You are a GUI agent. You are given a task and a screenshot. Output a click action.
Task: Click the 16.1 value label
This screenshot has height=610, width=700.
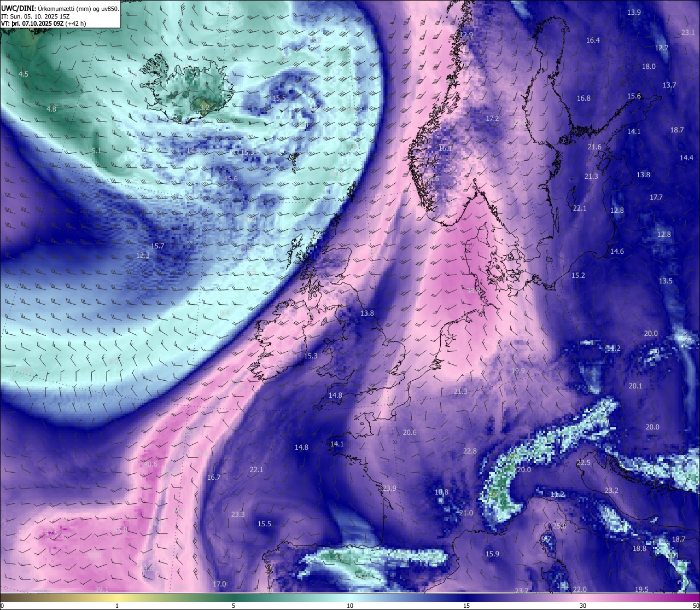click(x=445, y=149)
